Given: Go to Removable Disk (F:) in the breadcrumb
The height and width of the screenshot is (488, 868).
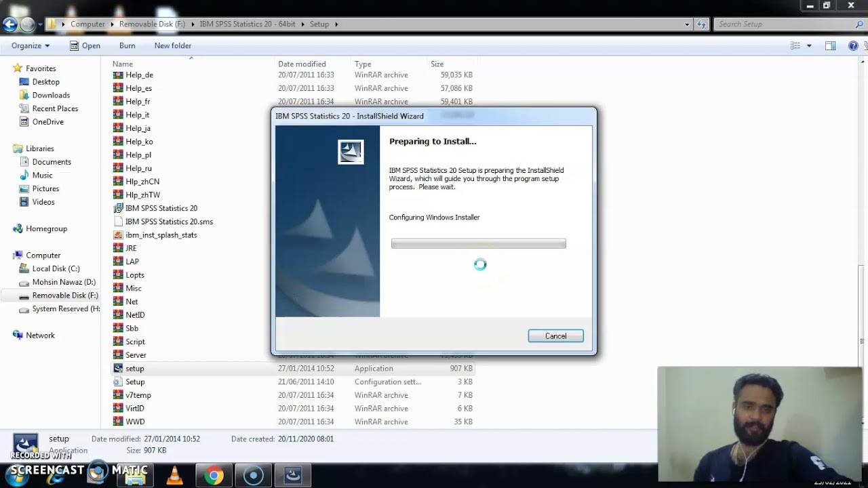Looking at the screenshot, I should tap(153, 24).
